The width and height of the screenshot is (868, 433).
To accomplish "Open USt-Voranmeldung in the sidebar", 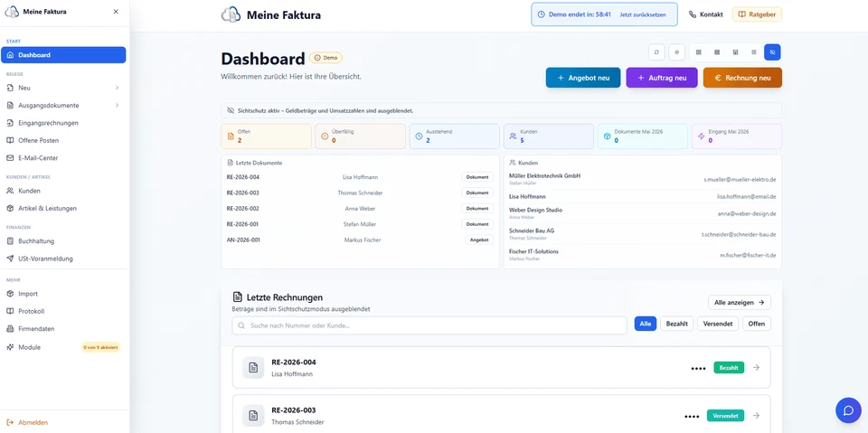I will 63,259.
